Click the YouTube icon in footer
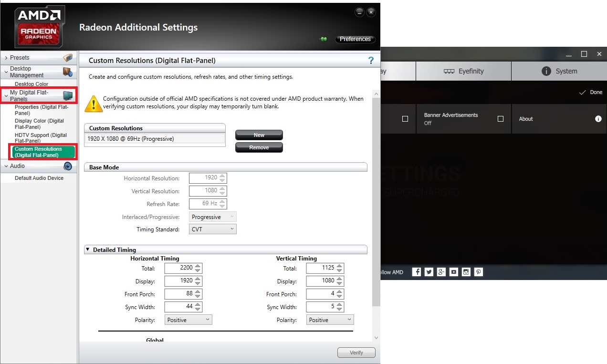The width and height of the screenshot is (607, 364). point(454,272)
